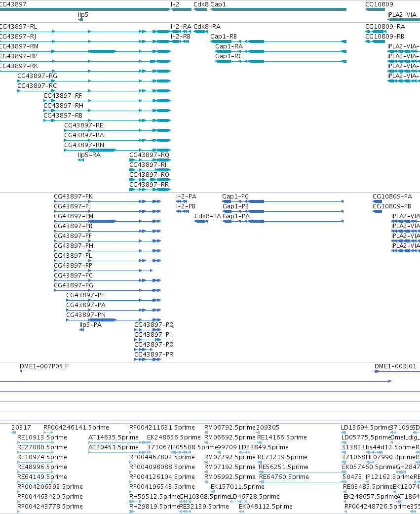Image resolution: width=420 pixels, height=514 pixels.
Task: Select the CG43897 gene bar
Action: click(85, 9)
